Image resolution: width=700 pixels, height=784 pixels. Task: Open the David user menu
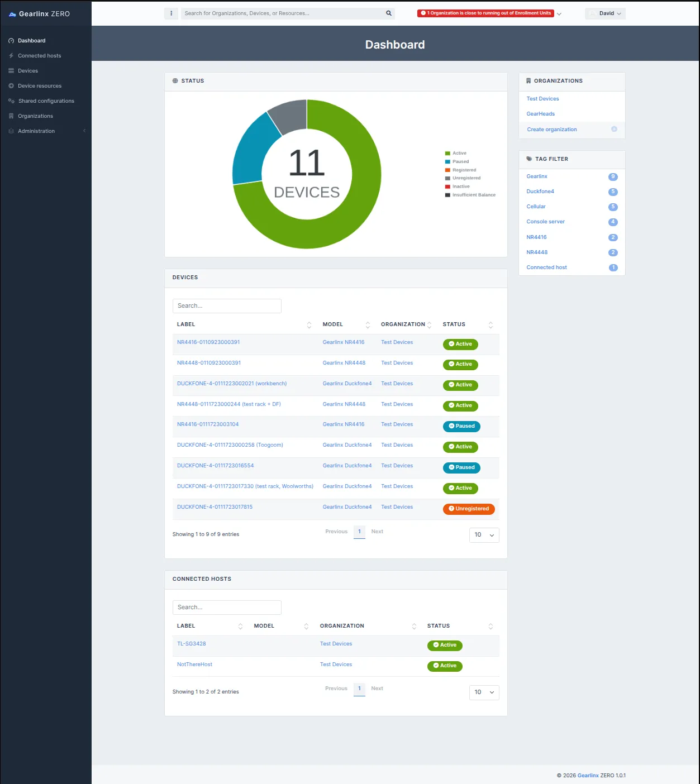[606, 13]
